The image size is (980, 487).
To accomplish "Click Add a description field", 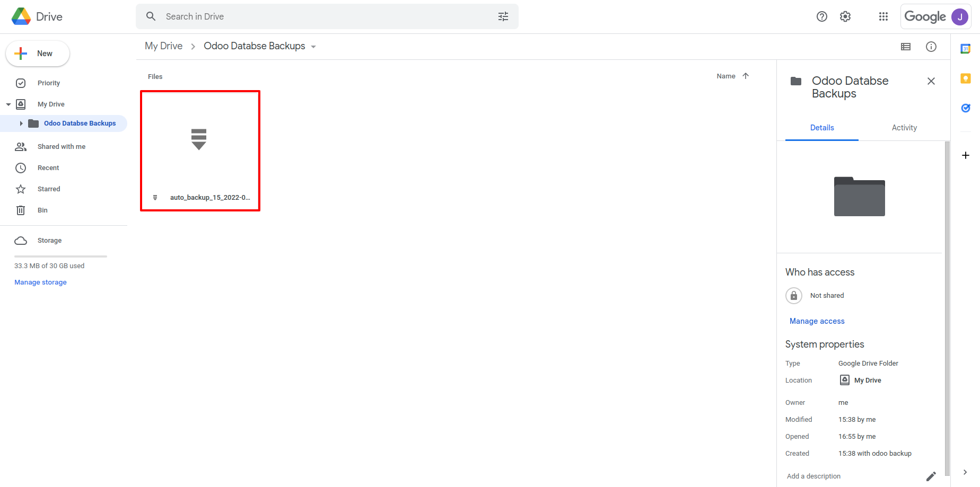I will [x=813, y=476].
